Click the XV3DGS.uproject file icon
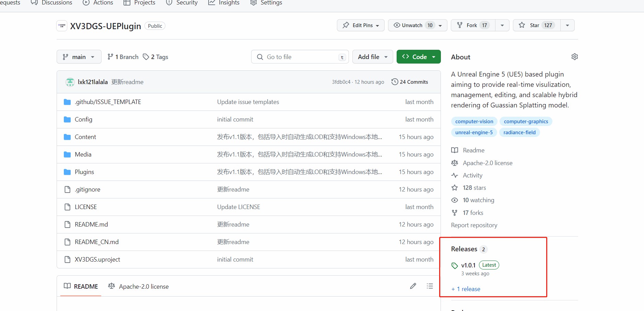Image resolution: width=644 pixels, height=311 pixels. tap(67, 260)
